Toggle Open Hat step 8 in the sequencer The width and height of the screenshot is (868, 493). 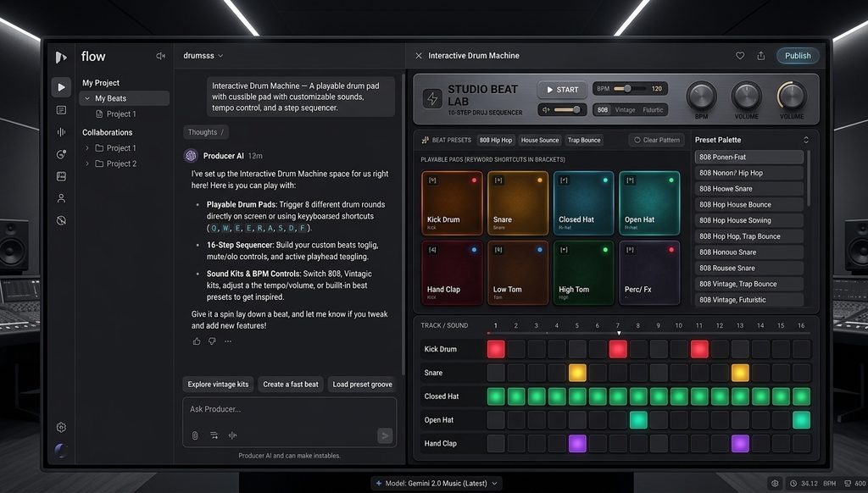coord(638,420)
